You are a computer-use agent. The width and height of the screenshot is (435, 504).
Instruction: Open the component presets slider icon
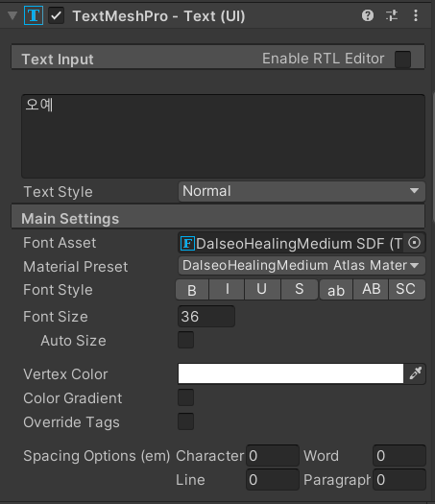392,15
